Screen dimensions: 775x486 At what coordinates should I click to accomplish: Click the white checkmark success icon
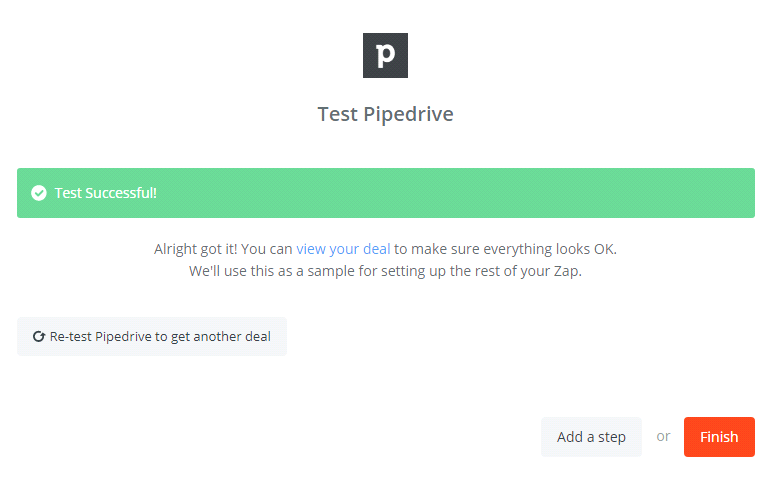pyautogui.click(x=39, y=193)
